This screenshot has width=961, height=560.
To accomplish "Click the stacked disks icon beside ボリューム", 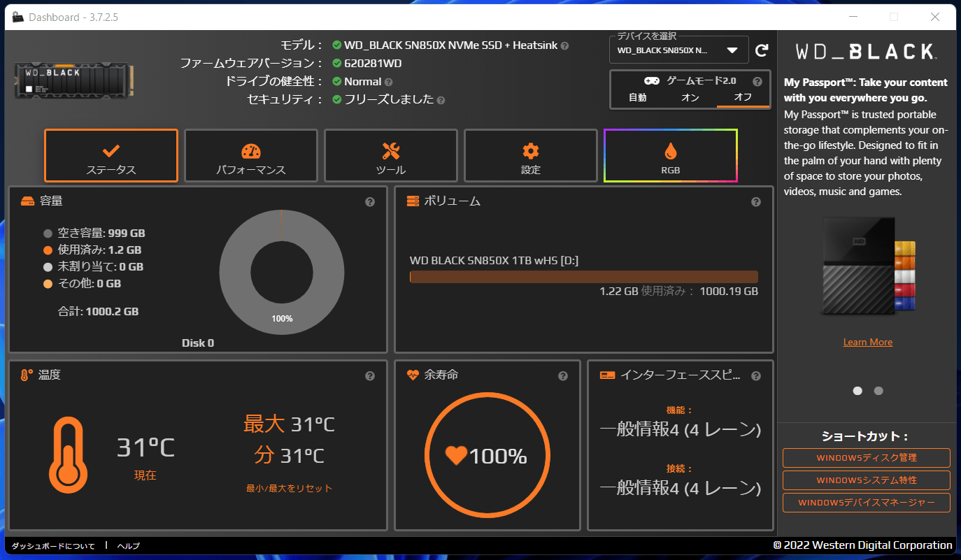I will [413, 201].
